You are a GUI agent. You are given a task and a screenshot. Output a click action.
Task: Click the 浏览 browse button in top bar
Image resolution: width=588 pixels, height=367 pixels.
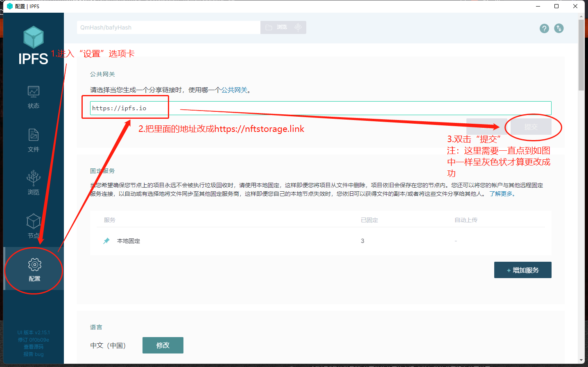[276, 27]
